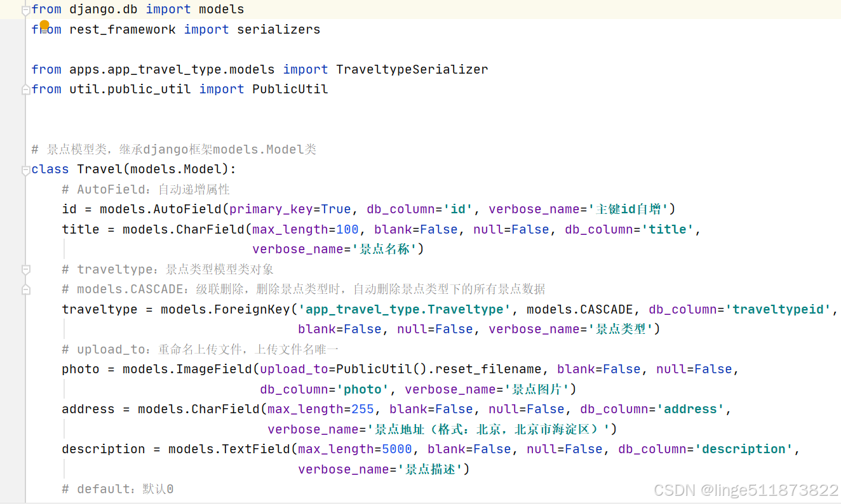Click the string '景点图片'

click(537, 390)
